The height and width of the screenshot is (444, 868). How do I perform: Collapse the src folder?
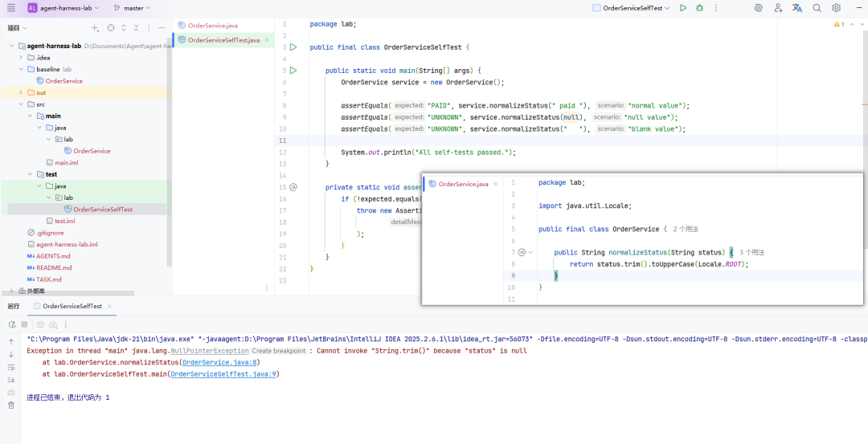(21, 104)
